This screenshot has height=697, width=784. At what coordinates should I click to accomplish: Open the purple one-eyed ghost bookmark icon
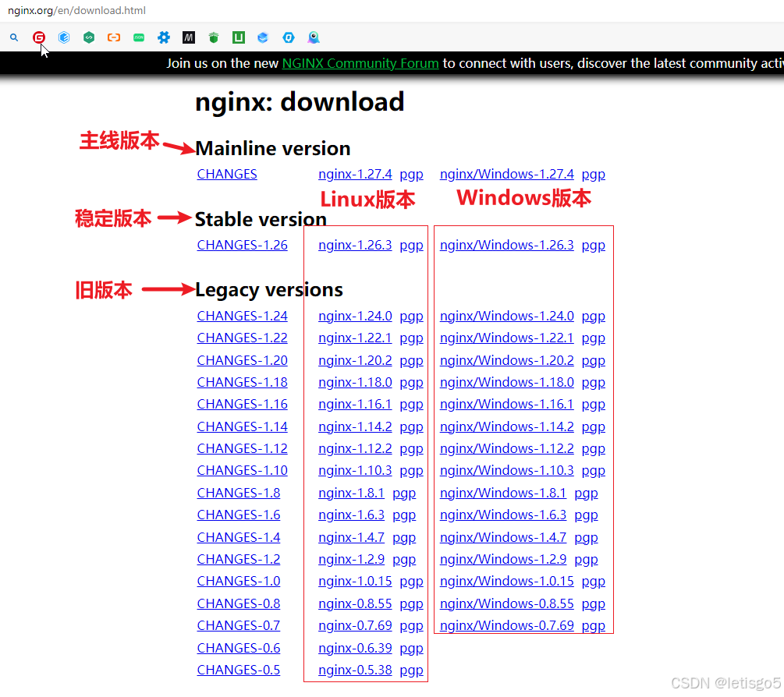[x=314, y=37]
